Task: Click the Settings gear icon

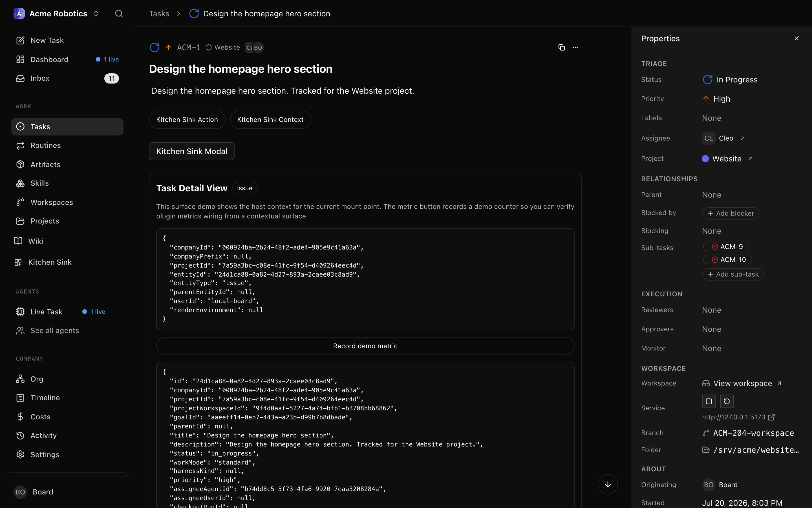Action: 21,455
